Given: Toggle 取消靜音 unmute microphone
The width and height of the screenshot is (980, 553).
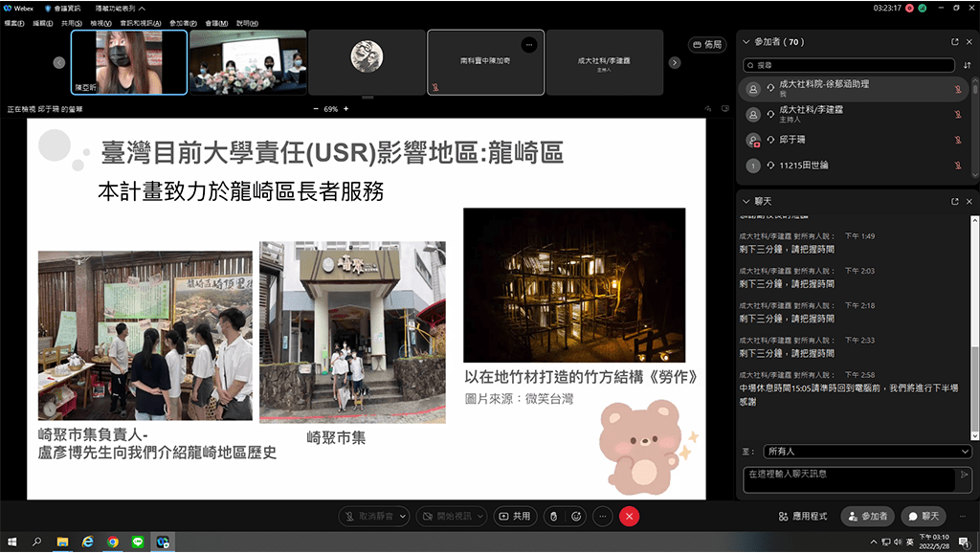Looking at the screenshot, I should [370, 516].
